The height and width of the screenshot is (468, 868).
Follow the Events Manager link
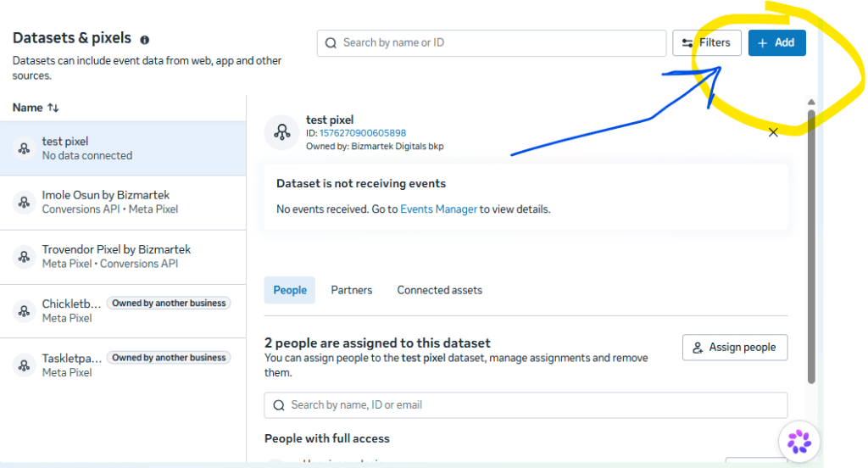(438, 209)
